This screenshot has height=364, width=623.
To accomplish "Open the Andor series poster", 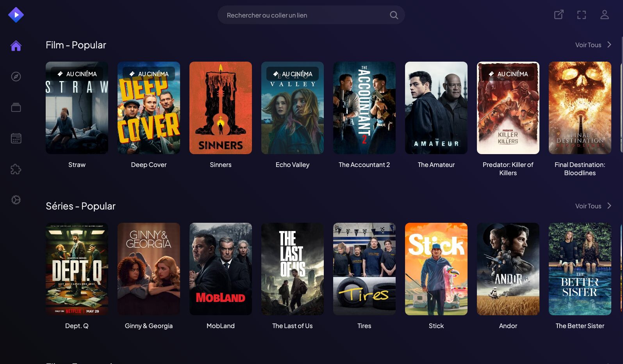I will [x=508, y=269].
